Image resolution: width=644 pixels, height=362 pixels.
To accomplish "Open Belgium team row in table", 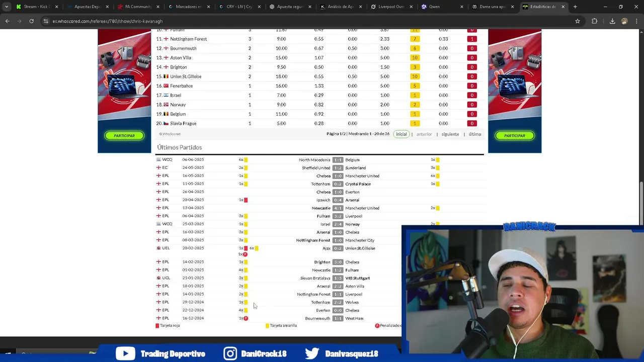I will 178,114.
